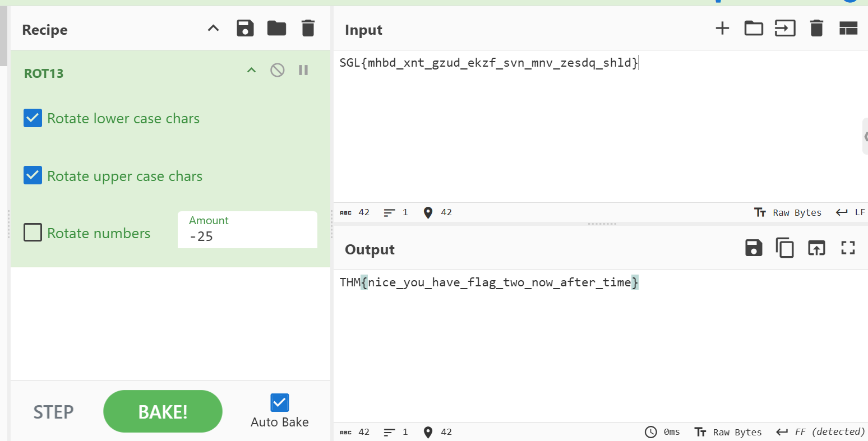Click output line count 1
This screenshot has width=868, height=441.
396,432
